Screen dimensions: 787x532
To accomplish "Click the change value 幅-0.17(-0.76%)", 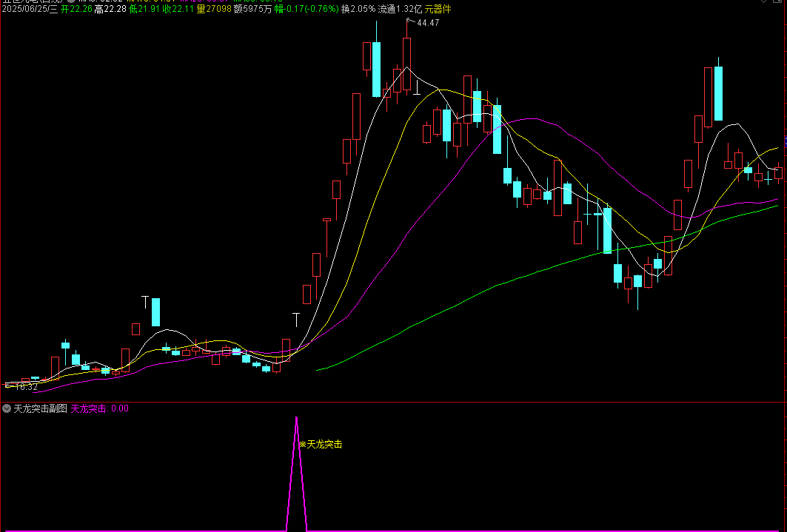I will point(307,9).
